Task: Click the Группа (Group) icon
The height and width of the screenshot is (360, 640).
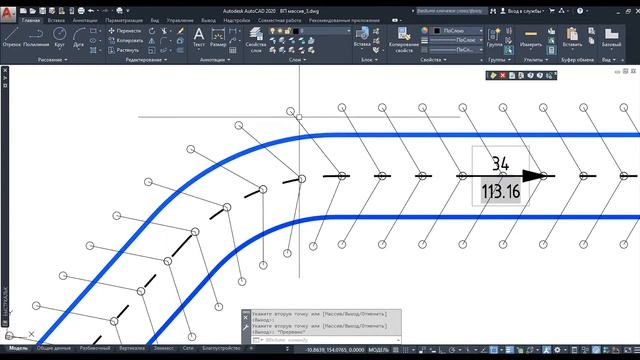Action: [x=494, y=37]
